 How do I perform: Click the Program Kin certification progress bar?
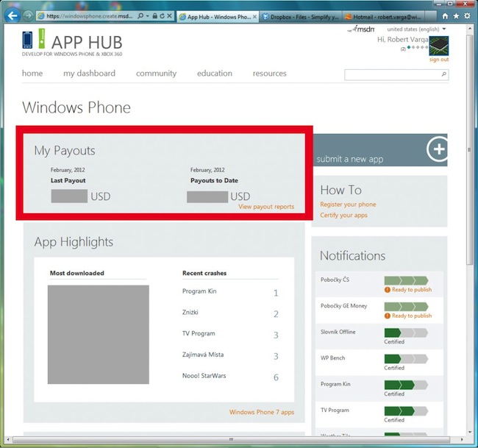coord(406,385)
